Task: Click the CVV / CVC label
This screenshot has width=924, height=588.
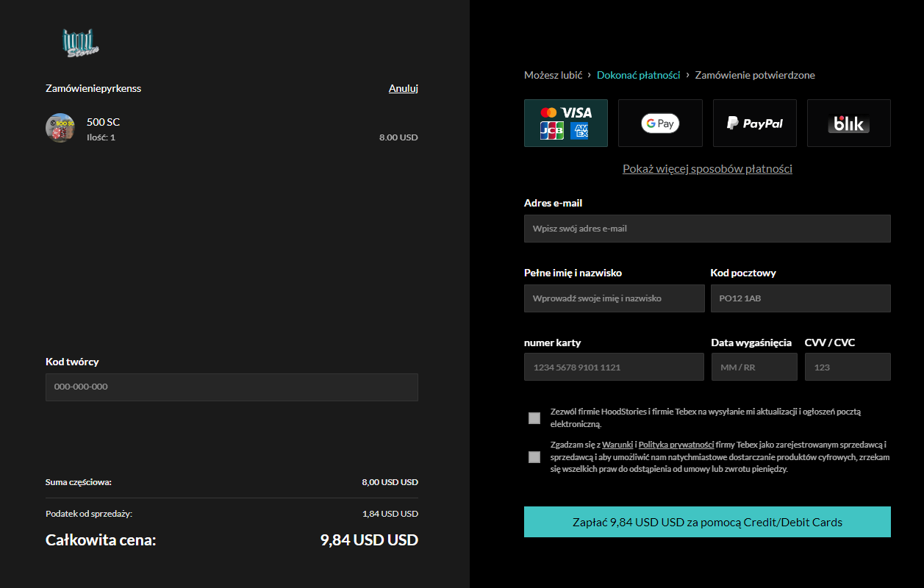Action: (830, 343)
